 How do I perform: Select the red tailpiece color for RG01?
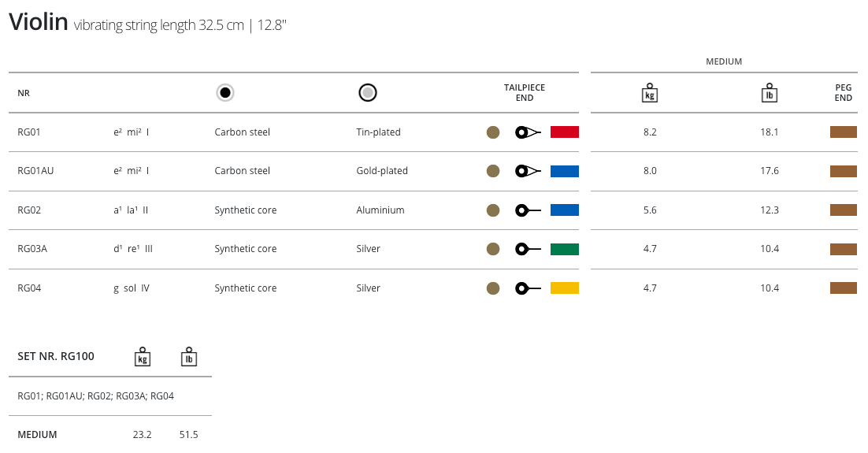(565, 132)
